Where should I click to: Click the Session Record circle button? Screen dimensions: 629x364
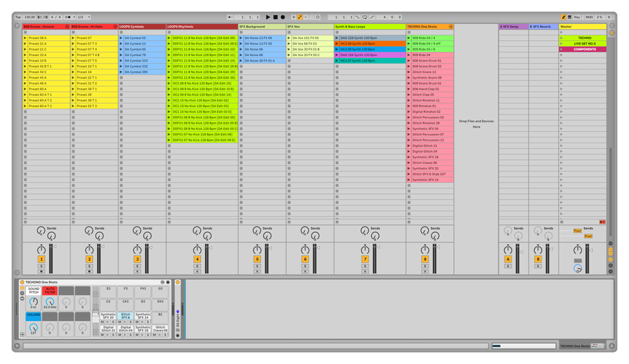click(x=318, y=17)
